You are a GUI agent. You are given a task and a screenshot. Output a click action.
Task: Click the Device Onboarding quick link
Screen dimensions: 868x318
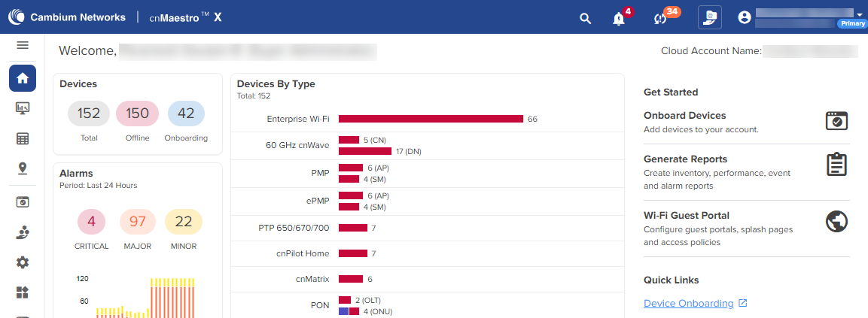pyautogui.click(x=688, y=304)
